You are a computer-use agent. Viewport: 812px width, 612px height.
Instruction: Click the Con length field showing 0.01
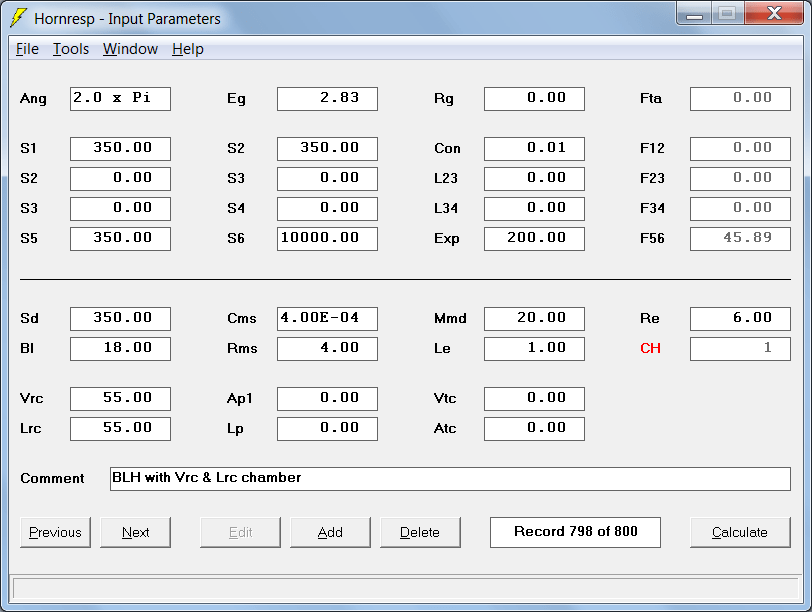[x=534, y=149]
